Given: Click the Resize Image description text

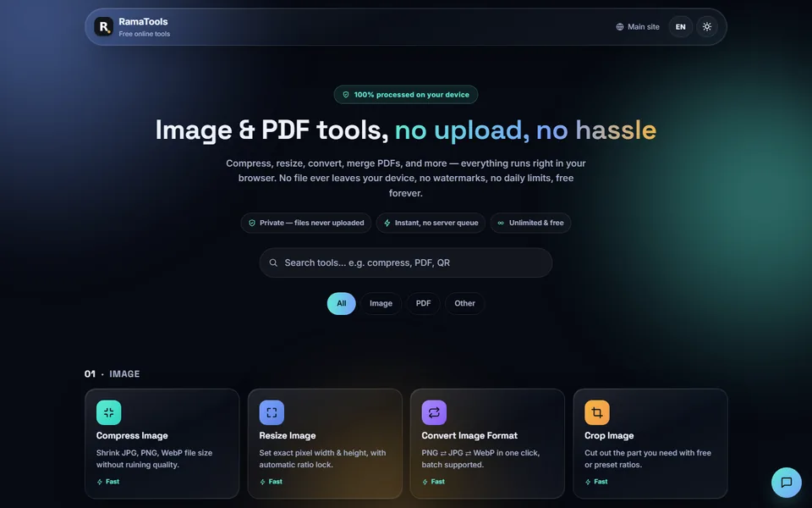Looking at the screenshot, I should 322,459.
